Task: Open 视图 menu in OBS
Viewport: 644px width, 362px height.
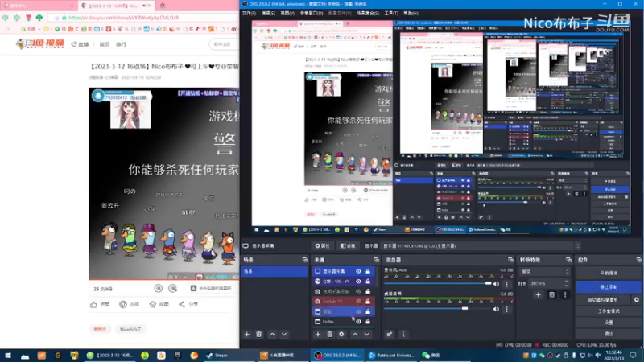Action: coord(287,13)
